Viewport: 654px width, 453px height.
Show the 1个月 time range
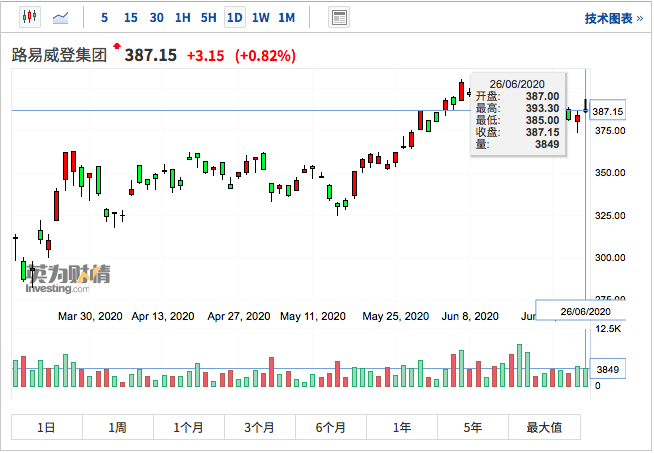click(189, 427)
